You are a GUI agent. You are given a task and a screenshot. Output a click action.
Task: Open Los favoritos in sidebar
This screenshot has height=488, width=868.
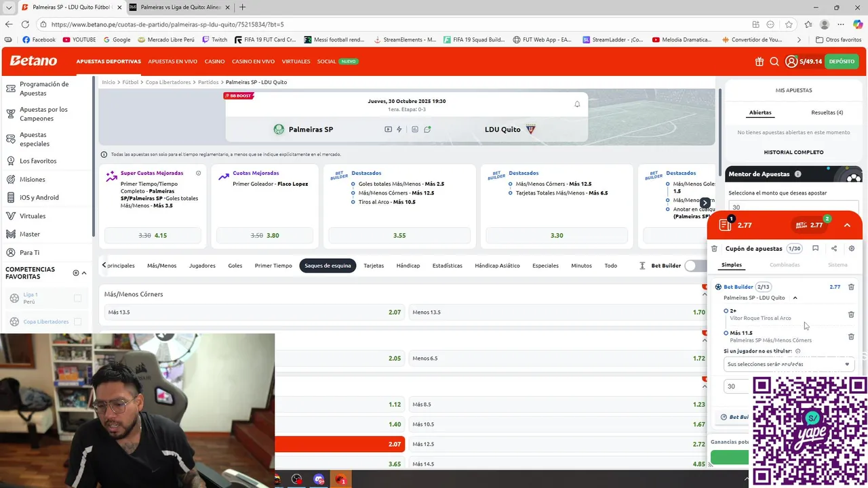38,161
